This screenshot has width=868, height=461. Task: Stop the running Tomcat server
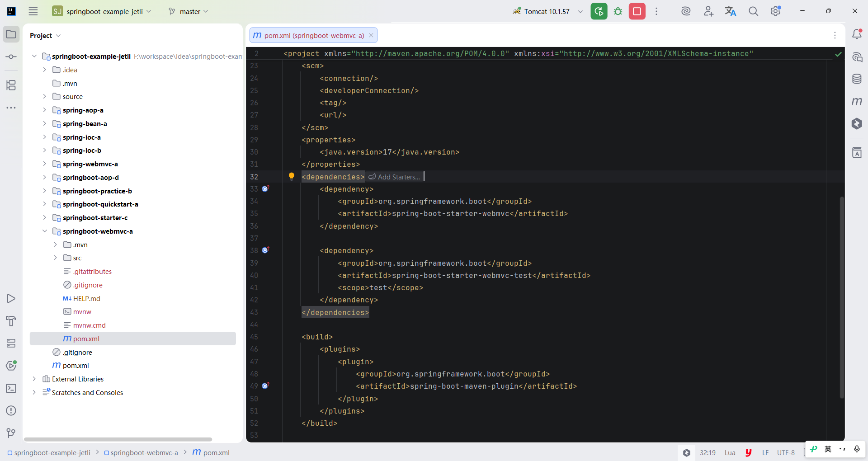637,11
